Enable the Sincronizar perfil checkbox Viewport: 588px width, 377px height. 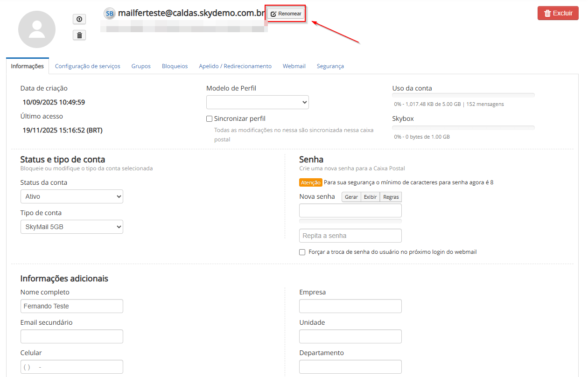[x=210, y=119]
